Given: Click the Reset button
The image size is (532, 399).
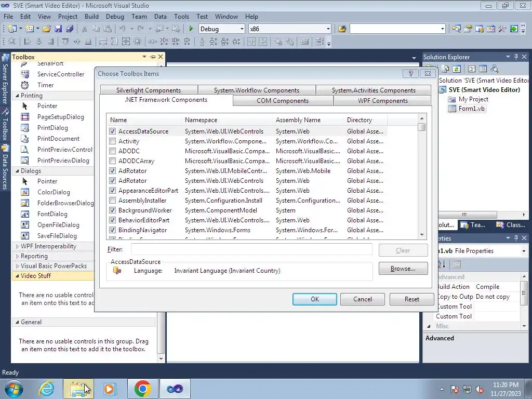Looking at the screenshot, I should (x=412, y=299).
